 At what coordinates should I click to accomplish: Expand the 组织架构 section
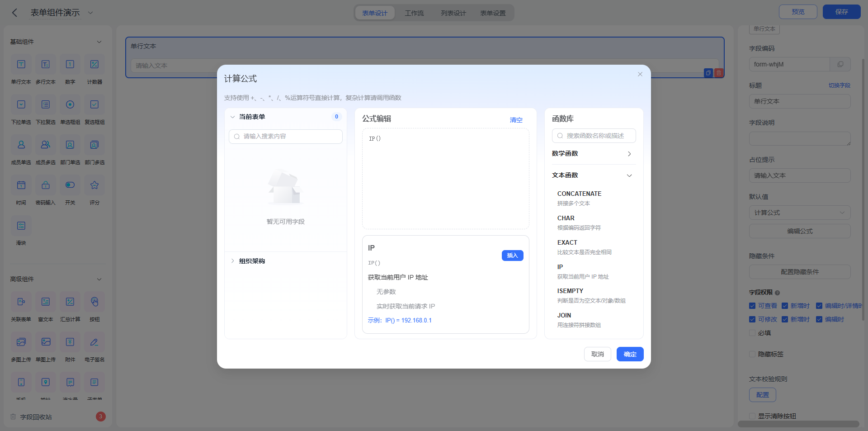point(232,261)
